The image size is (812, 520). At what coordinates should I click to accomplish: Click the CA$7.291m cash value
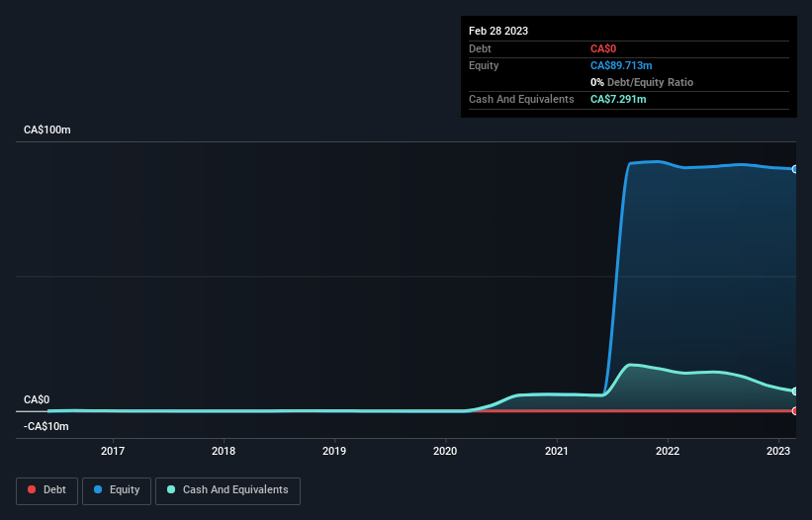[x=618, y=99]
